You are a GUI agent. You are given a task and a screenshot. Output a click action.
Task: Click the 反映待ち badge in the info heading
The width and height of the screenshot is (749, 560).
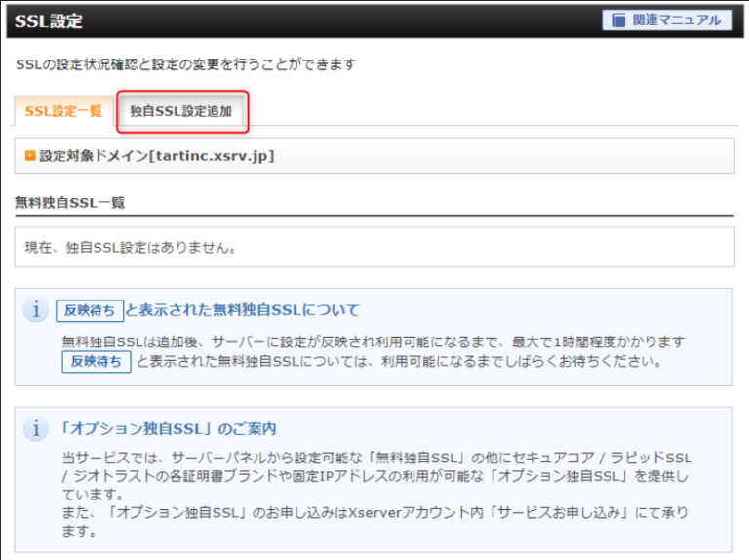point(90,310)
